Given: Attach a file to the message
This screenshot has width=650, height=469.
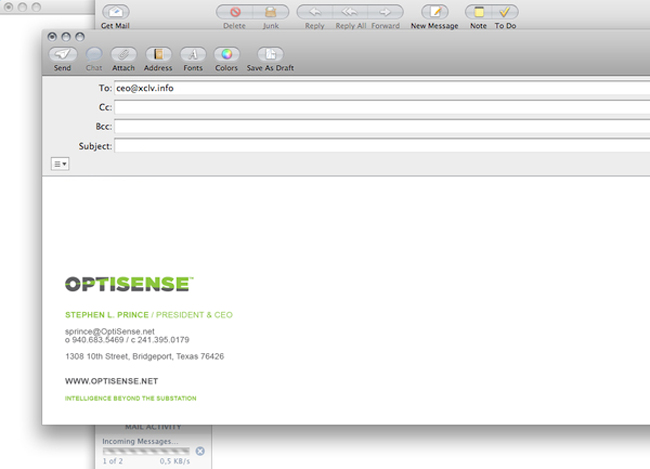Looking at the screenshot, I should (x=124, y=54).
